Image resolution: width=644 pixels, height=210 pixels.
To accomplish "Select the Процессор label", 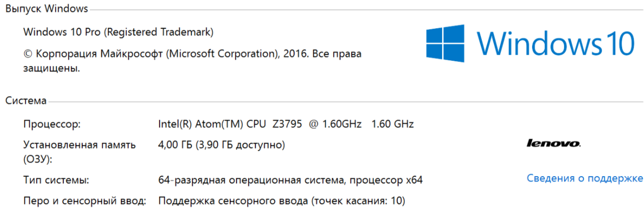I will (52, 124).
